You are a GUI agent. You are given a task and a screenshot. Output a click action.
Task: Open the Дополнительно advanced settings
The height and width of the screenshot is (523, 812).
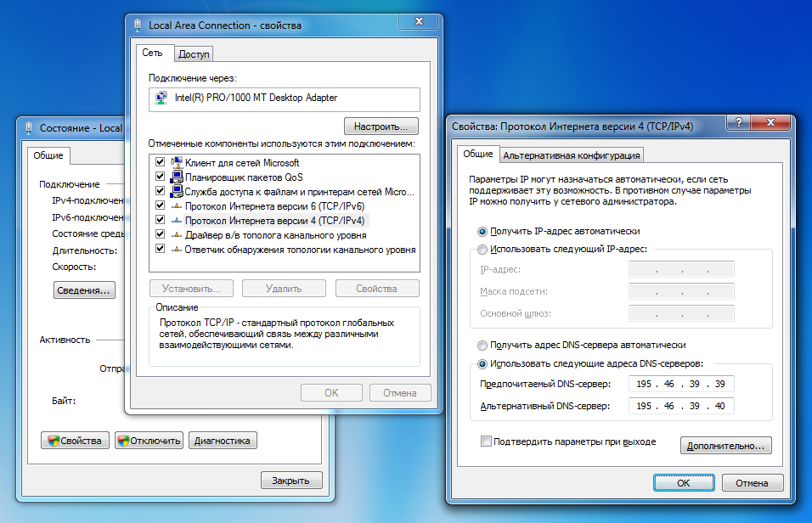(x=725, y=445)
